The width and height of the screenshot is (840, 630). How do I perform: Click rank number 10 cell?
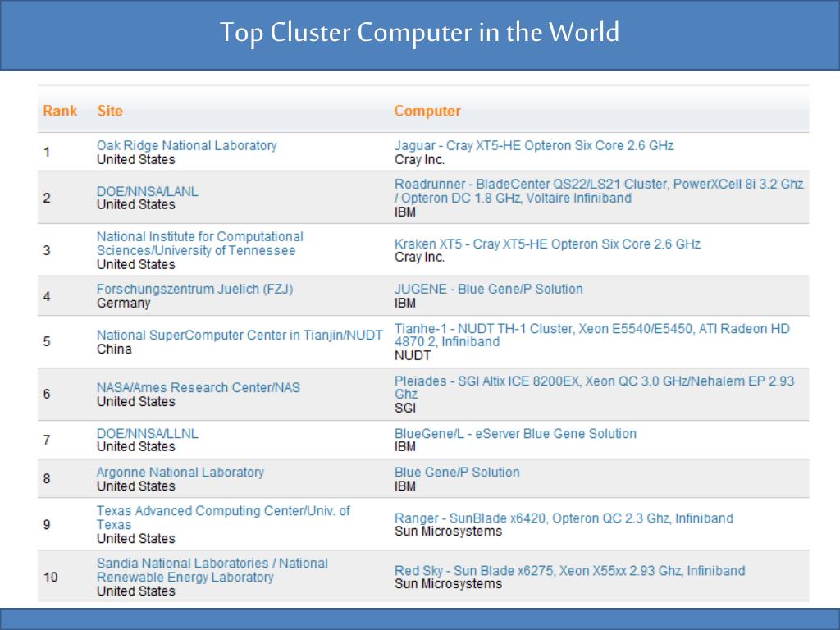(50, 577)
